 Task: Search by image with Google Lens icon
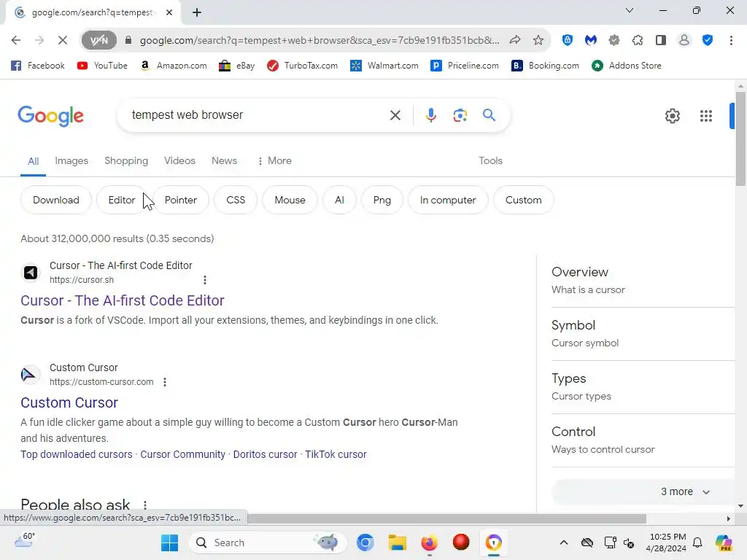tap(460, 115)
